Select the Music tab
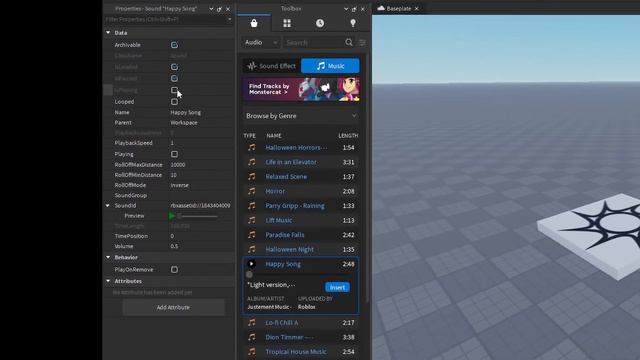This screenshot has width=640, height=360. (x=330, y=66)
